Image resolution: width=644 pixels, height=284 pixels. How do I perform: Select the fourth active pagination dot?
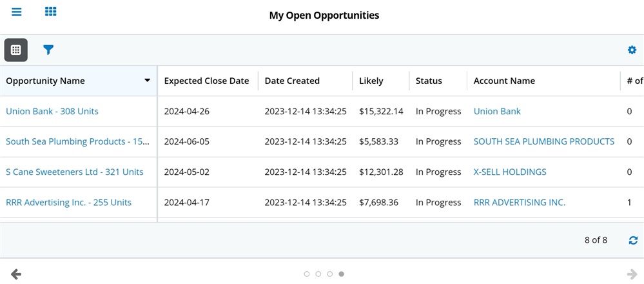click(x=341, y=274)
